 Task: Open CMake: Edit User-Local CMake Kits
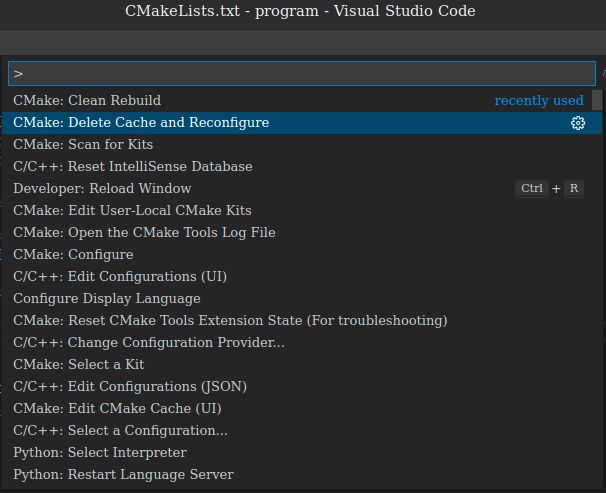point(302,211)
